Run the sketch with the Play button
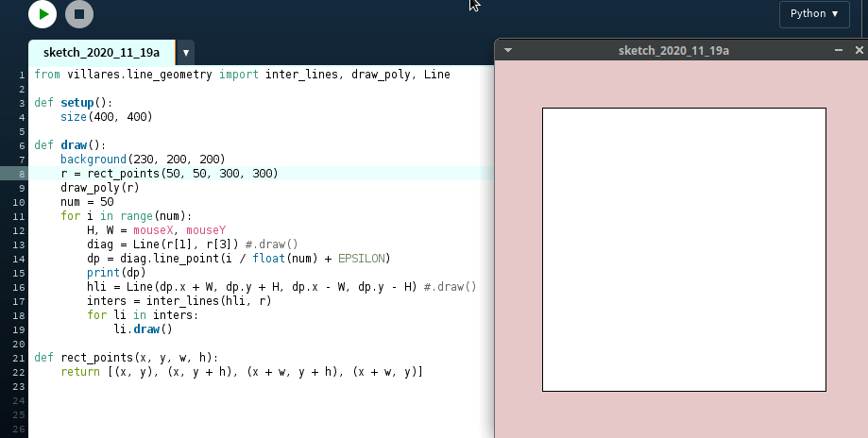 [x=43, y=14]
